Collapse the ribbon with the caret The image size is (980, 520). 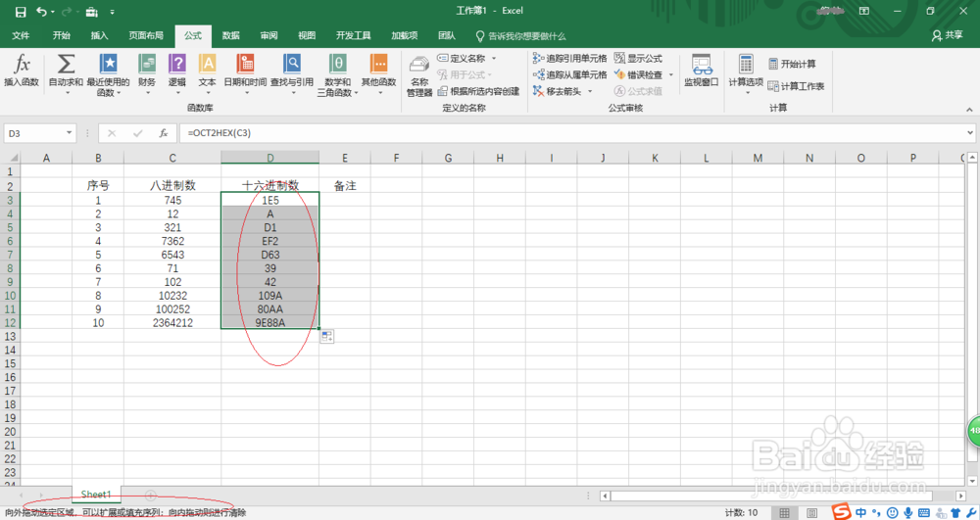coord(969,110)
